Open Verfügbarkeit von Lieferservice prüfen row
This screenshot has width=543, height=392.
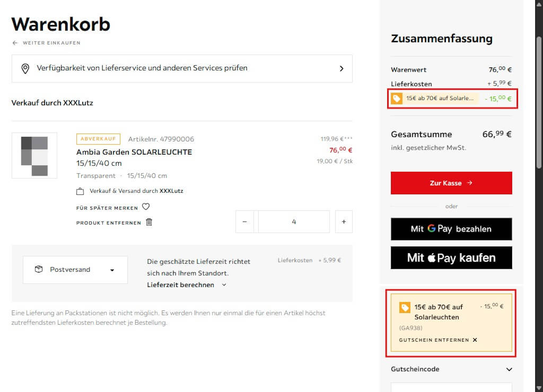[182, 68]
